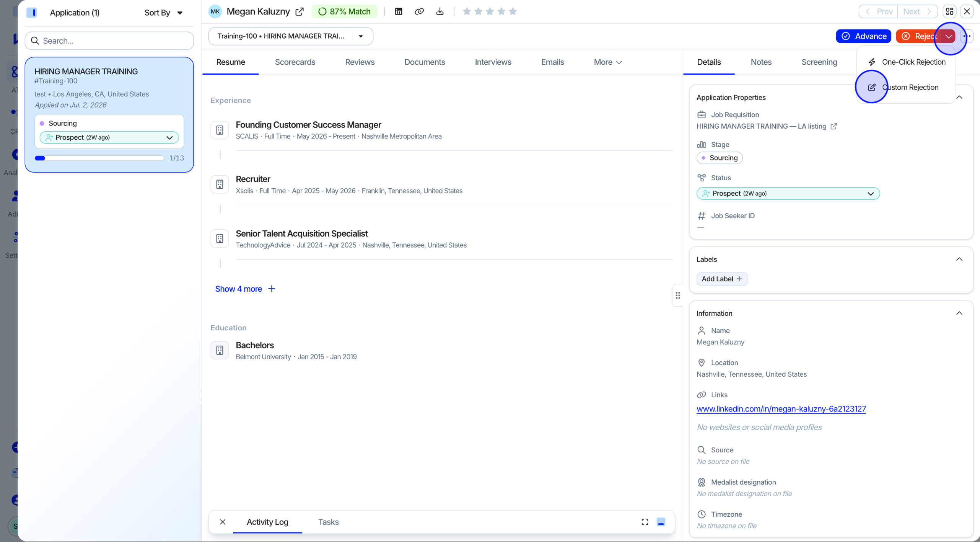Open the Notes side tab
The image size is (980, 542).
(x=761, y=62)
